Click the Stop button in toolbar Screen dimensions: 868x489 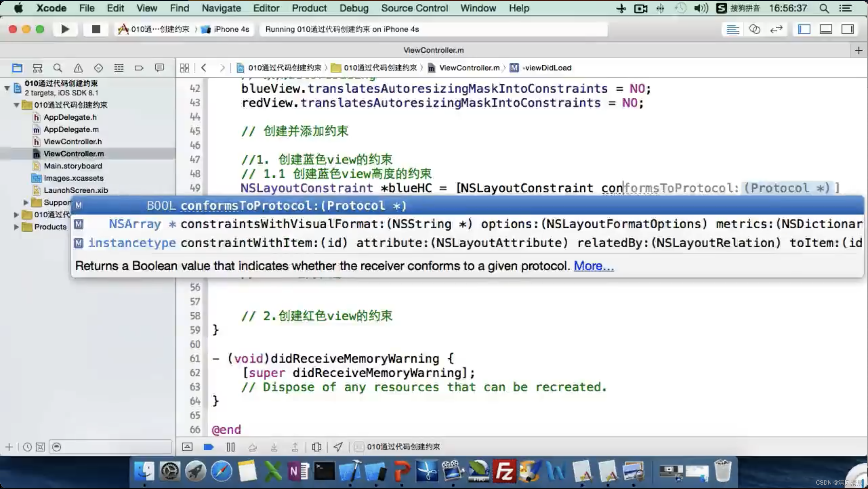coord(96,29)
